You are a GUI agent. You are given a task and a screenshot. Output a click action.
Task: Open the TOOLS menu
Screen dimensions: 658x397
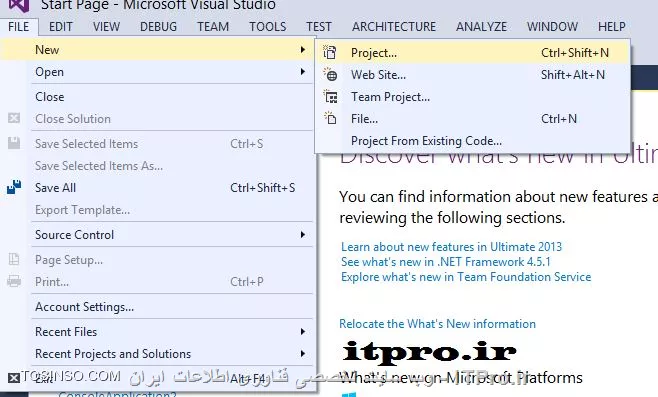(x=268, y=27)
